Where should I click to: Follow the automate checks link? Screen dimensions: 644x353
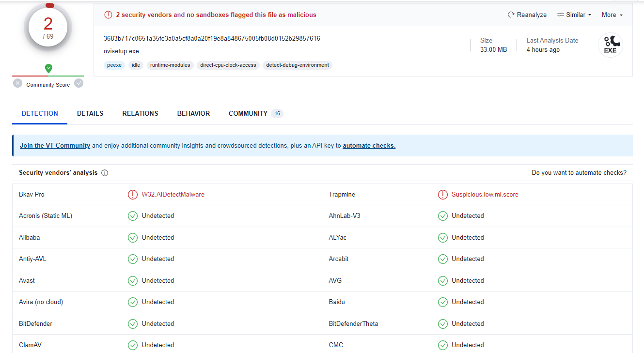point(369,146)
